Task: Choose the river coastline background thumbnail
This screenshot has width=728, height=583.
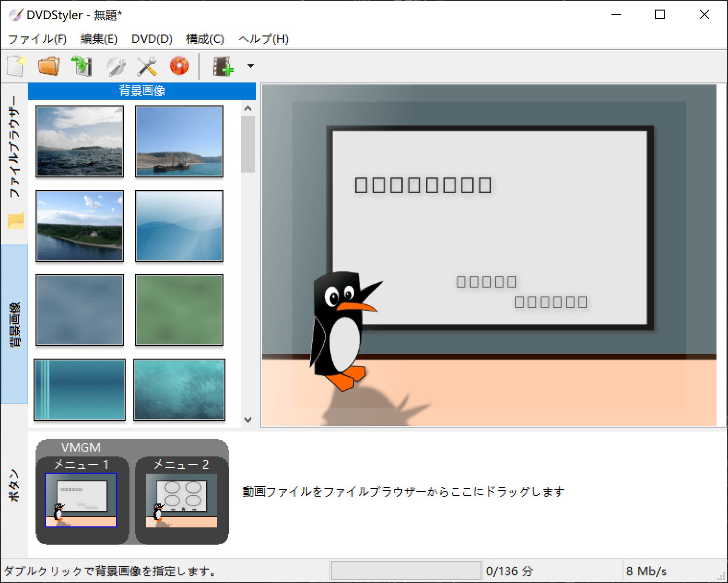Action: pos(80,226)
